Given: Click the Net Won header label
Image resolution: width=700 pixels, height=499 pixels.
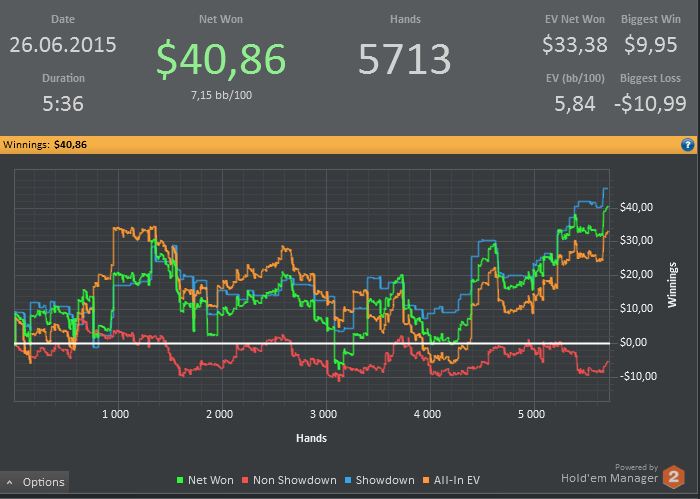Looking at the screenshot, I should (221, 19).
